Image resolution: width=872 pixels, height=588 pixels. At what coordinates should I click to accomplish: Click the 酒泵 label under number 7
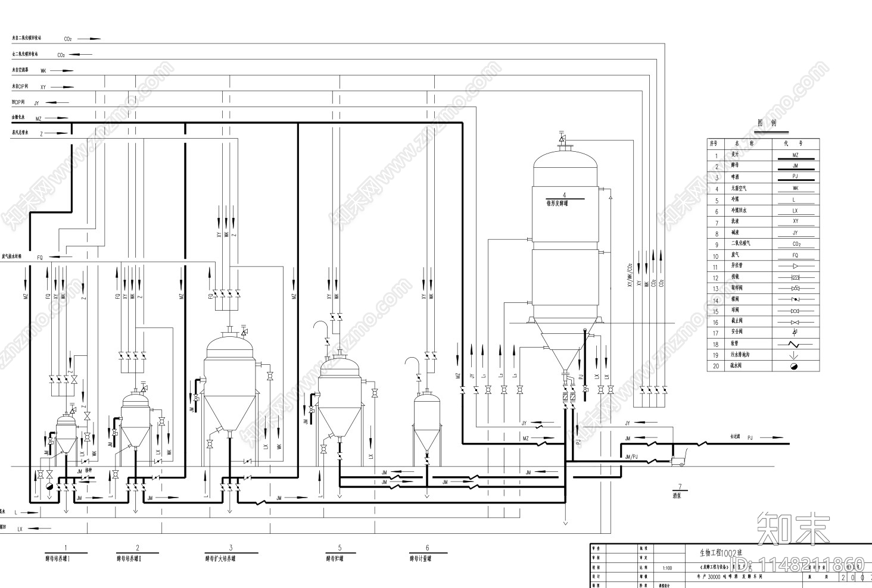tap(676, 495)
